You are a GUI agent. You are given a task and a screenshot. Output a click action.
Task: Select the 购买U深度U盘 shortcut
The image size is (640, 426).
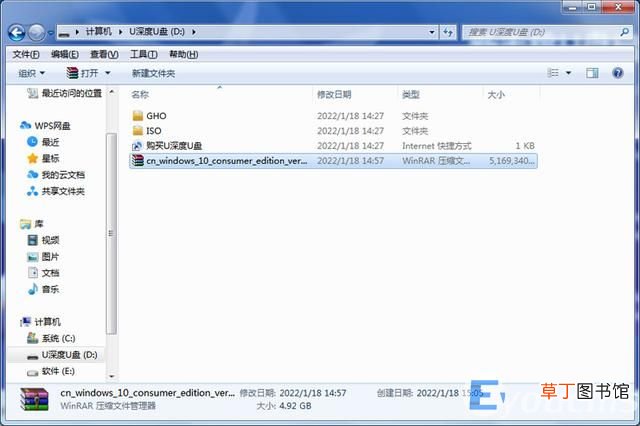(167, 146)
